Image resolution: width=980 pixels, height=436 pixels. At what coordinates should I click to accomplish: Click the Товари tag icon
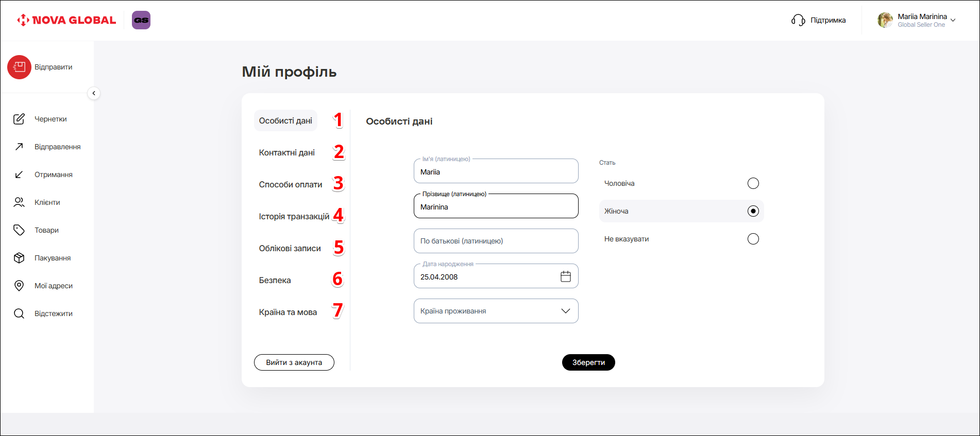[x=19, y=230]
